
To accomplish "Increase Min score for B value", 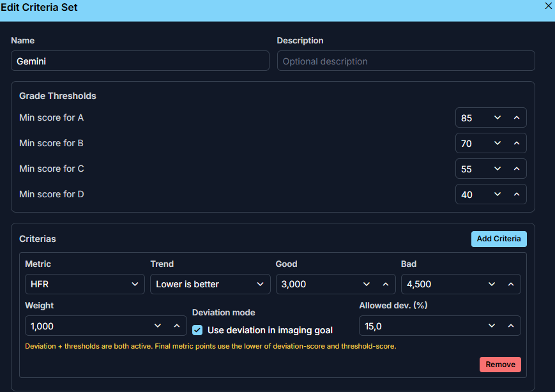I will point(517,144).
